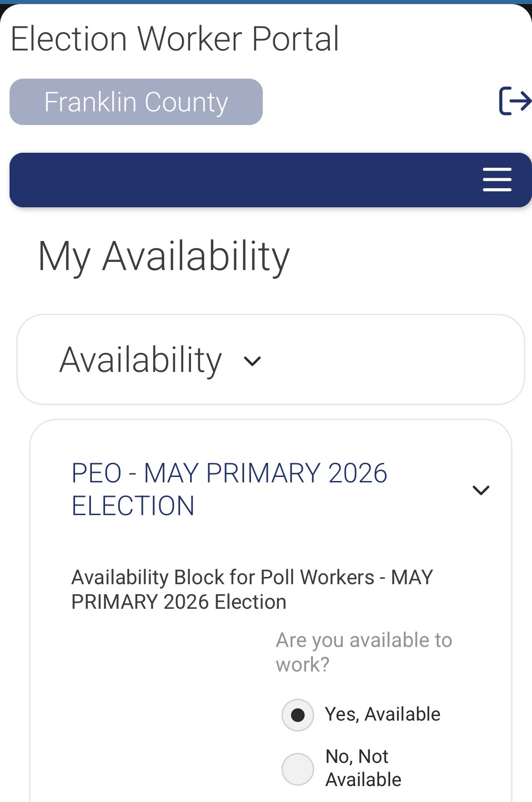The image size is (532, 802).
Task: Select the Yes, Available radio button
Action: coord(298,715)
